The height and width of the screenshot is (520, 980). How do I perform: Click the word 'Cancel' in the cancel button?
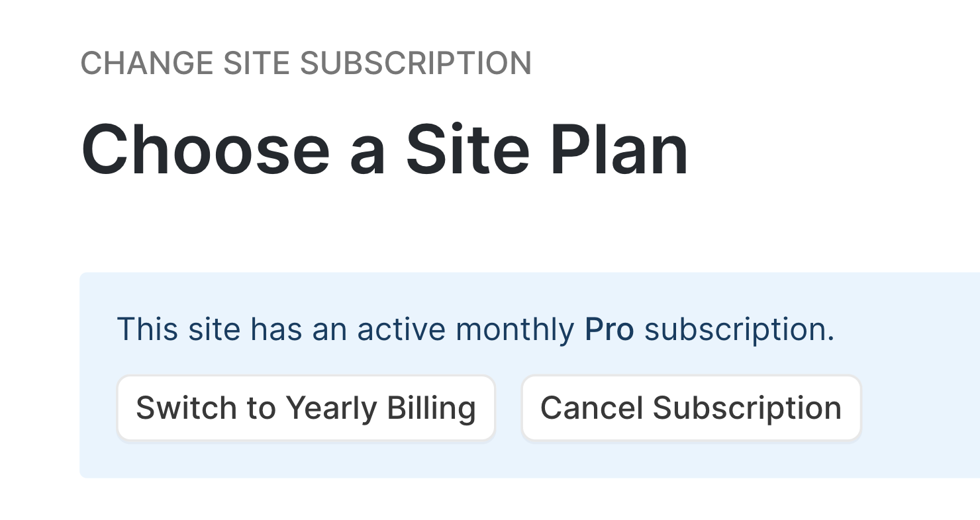[x=591, y=408]
